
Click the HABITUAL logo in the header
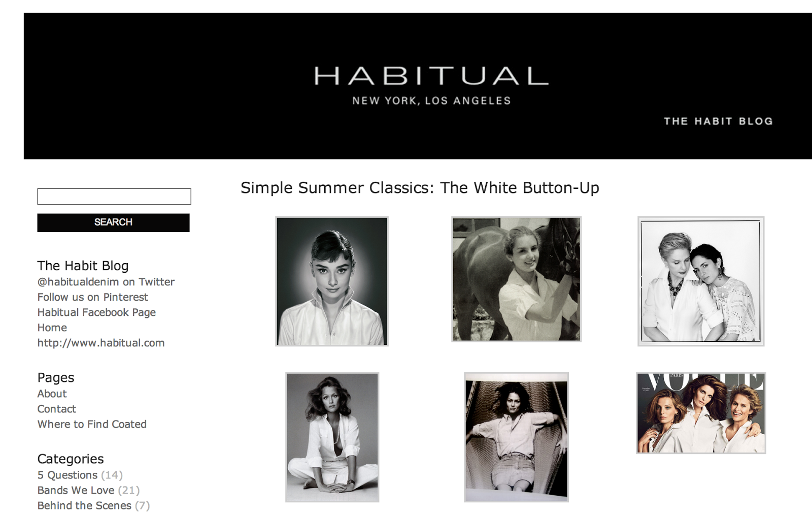pyautogui.click(x=431, y=76)
